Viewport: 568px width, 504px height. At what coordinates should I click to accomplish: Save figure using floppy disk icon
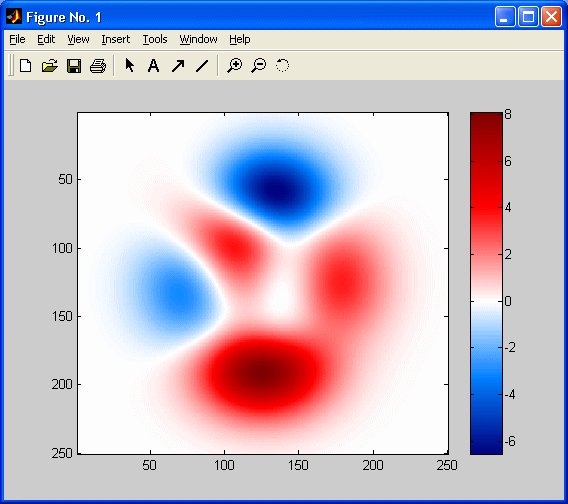pos(74,66)
